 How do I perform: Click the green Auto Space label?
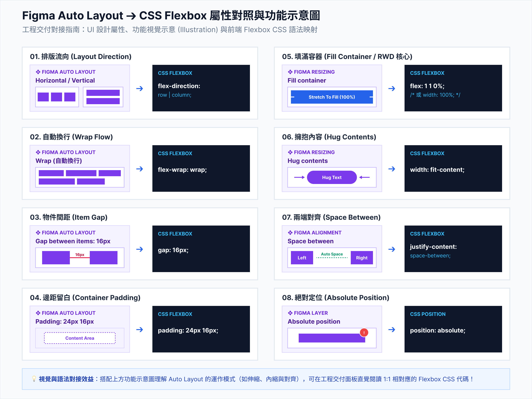[x=332, y=254]
